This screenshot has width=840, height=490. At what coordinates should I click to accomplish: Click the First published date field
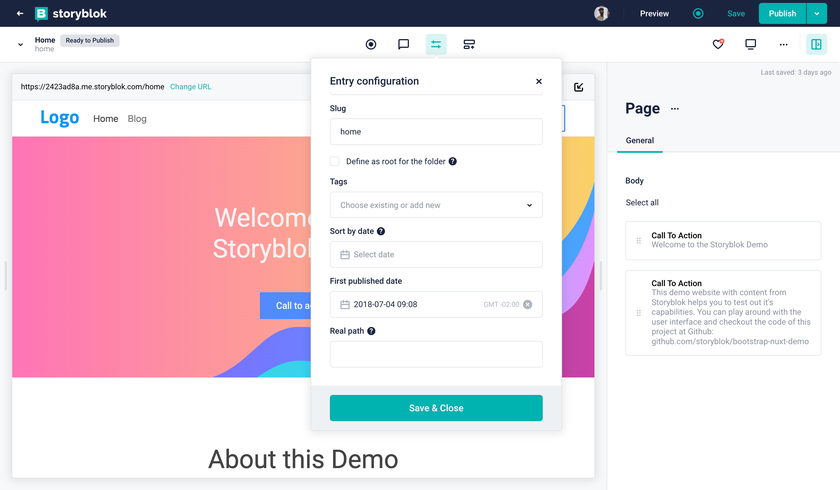[x=436, y=305]
